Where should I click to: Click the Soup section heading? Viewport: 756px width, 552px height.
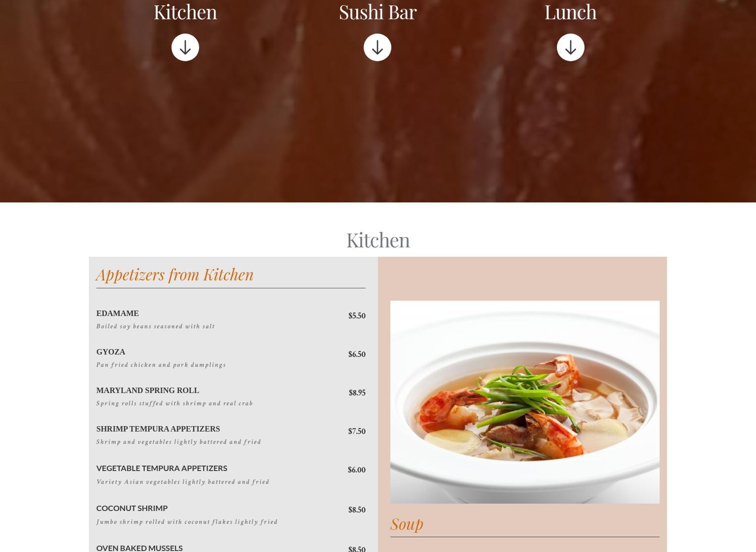tap(407, 523)
